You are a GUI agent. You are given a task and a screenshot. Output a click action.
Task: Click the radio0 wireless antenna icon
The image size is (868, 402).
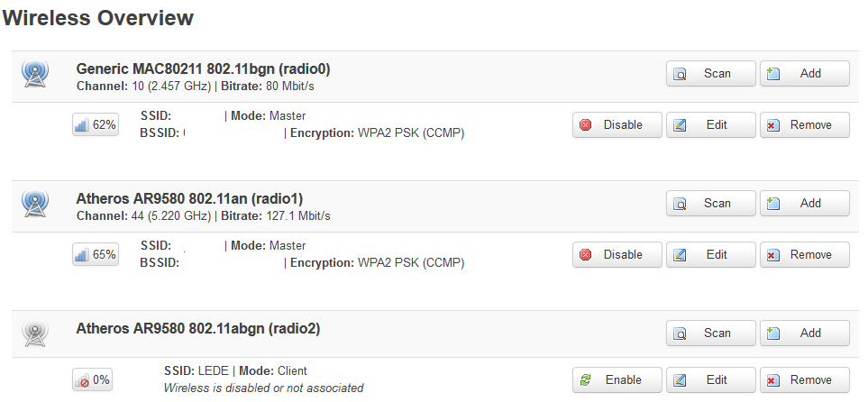click(x=34, y=75)
